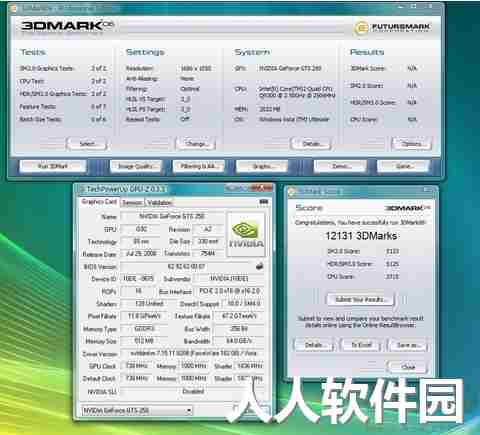This screenshot has height=435, width=480.
Task: Click the Transistors value field
Action: (x=208, y=253)
